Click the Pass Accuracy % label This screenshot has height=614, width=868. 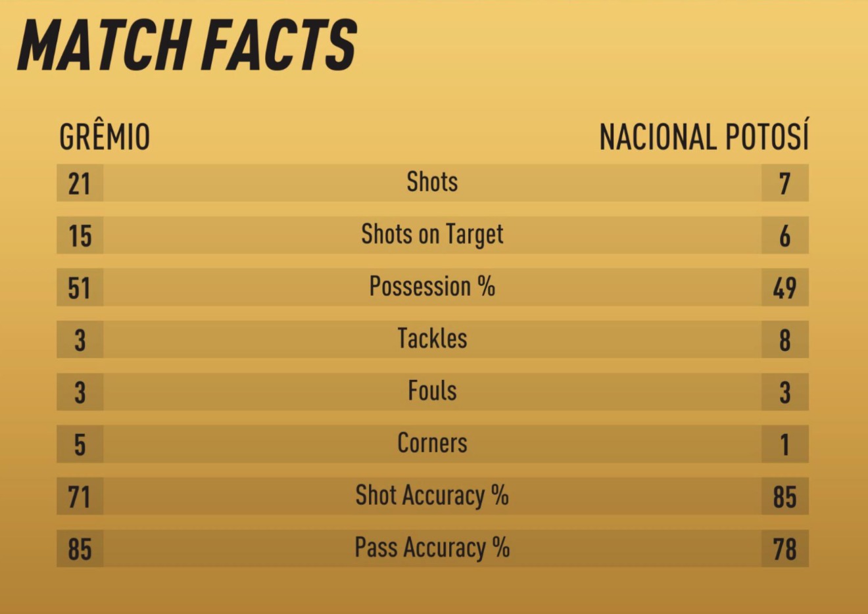coord(432,548)
